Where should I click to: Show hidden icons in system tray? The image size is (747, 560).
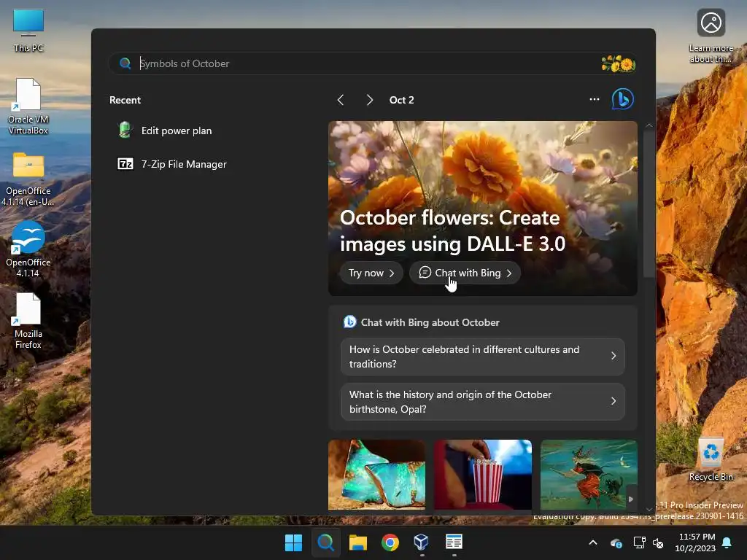(x=593, y=542)
